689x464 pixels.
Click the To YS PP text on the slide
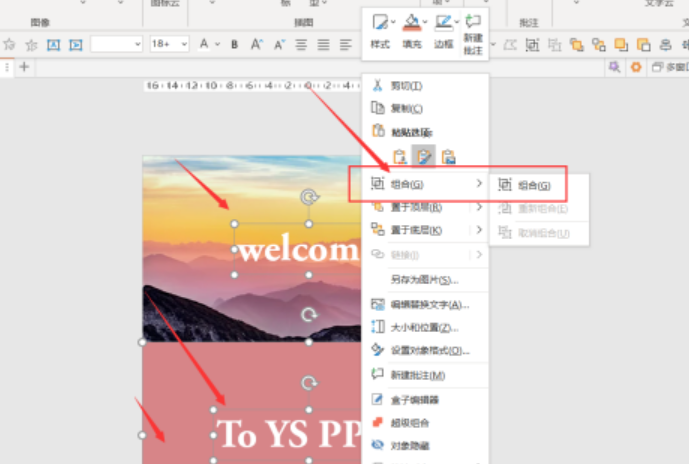289,434
